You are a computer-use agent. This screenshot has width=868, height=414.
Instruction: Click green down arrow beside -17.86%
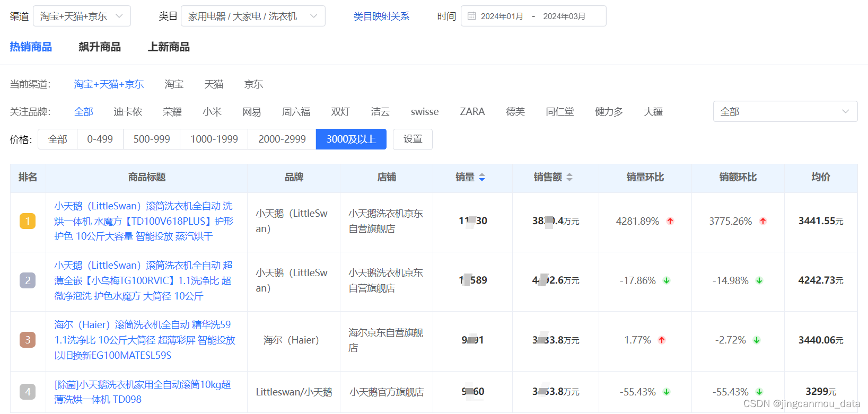(x=667, y=280)
